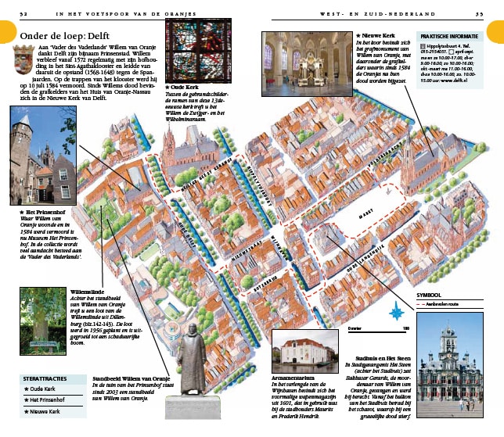Click the Praktische Informatie header
This screenshot has height=437, width=504.
pyautogui.click(x=450, y=36)
